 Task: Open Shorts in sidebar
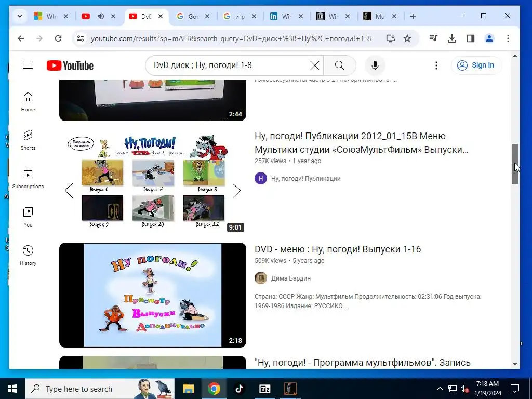coord(28,140)
